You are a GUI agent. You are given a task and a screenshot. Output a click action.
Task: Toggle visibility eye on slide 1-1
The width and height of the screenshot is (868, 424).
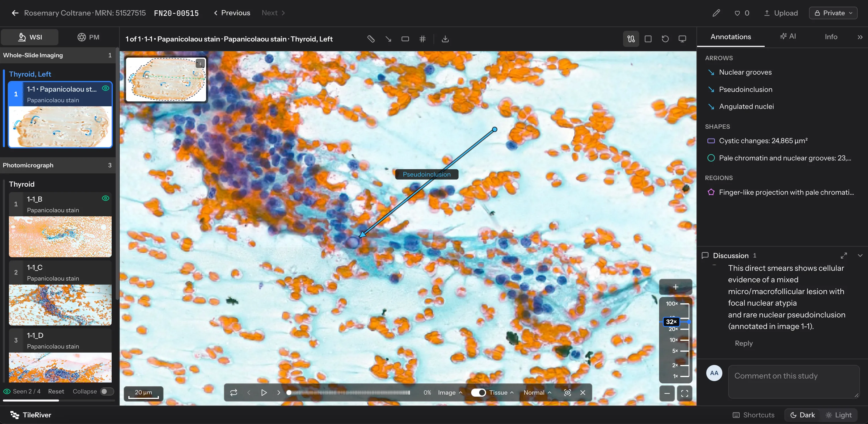click(x=105, y=88)
